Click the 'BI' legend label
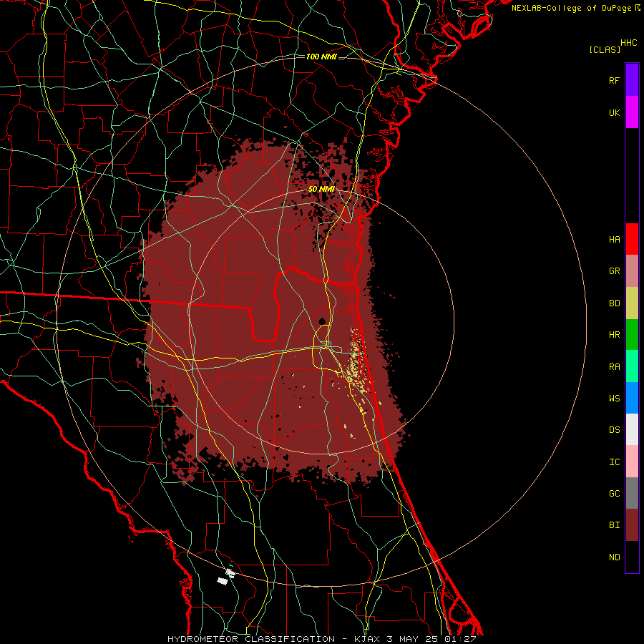 pos(614,525)
